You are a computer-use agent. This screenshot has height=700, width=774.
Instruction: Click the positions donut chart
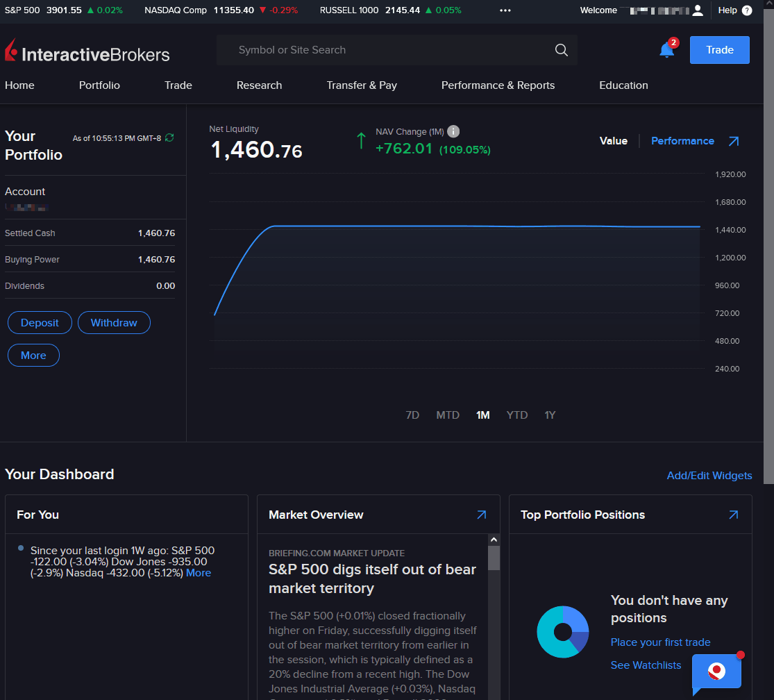click(x=563, y=631)
